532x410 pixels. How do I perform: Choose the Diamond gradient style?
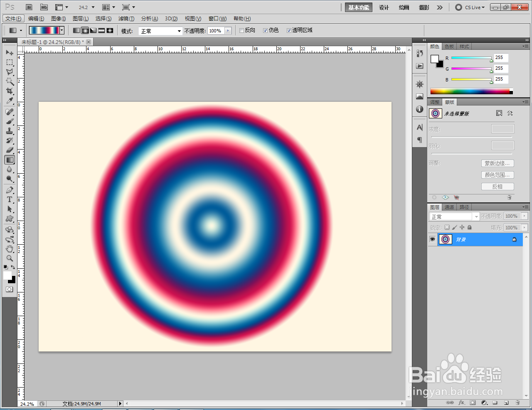point(110,30)
